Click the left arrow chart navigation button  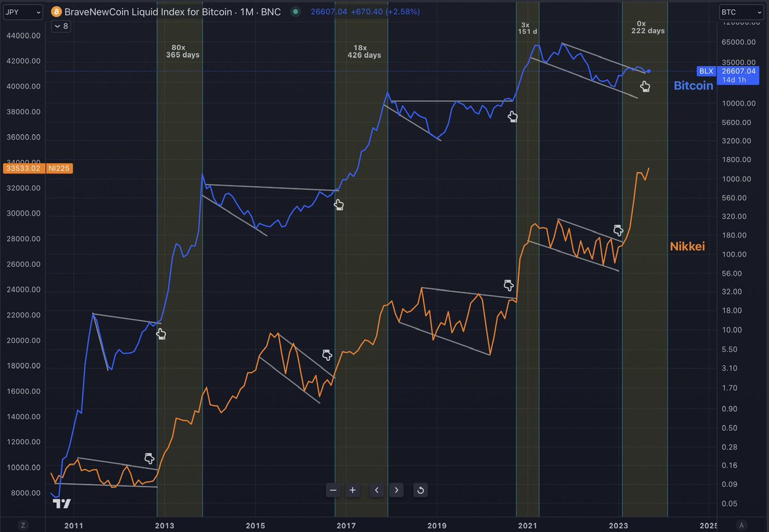point(376,490)
